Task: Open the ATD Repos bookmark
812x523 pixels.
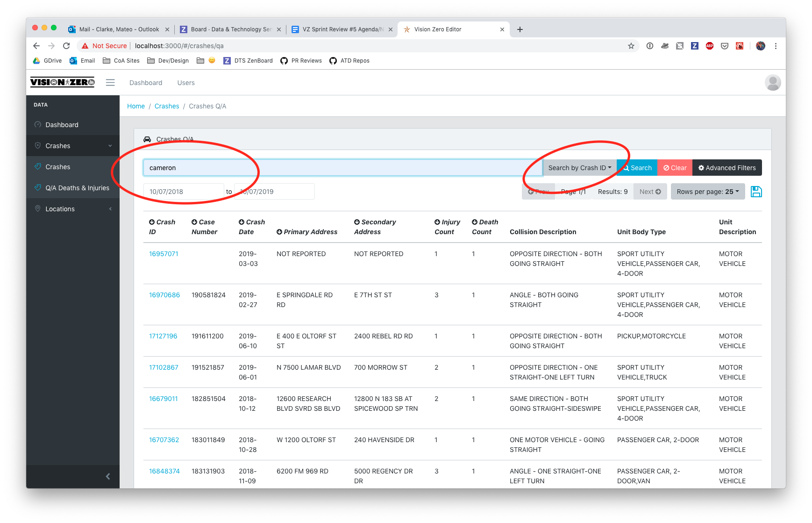Action: (349, 61)
